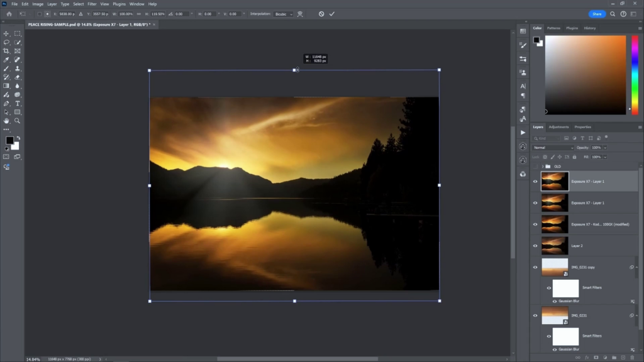Screen dimensions: 644x362
Task: Commit the transform with the checkmark
Action: (332, 14)
